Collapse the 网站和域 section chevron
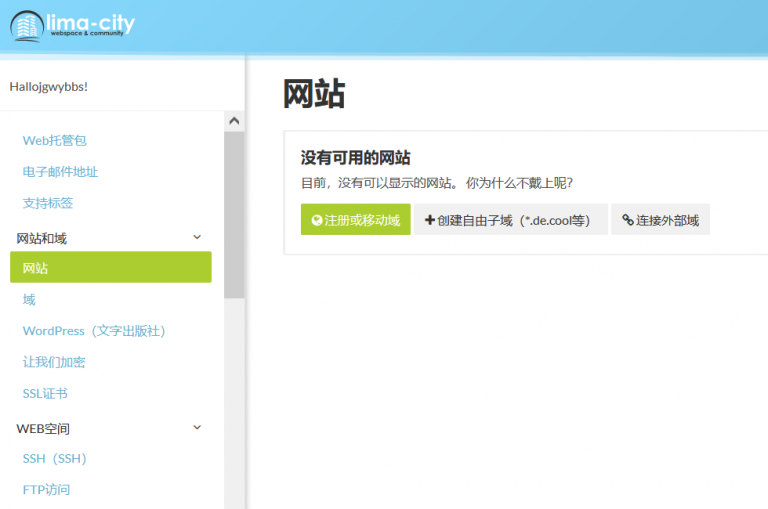 [197, 237]
